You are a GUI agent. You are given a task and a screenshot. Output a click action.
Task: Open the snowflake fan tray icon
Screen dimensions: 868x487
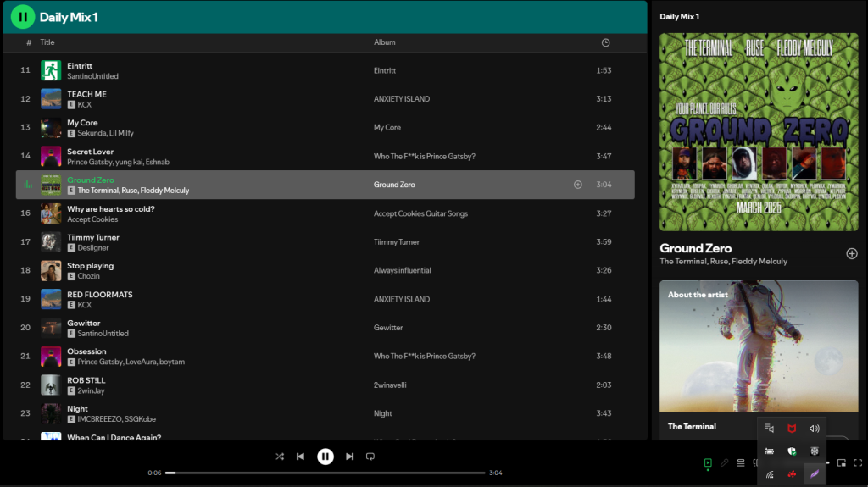(815, 451)
